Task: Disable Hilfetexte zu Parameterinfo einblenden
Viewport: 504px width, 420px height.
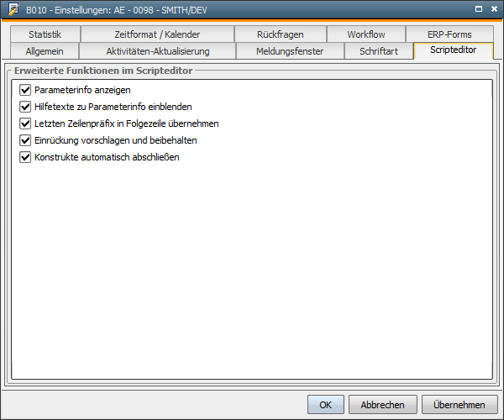Action: click(x=25, y=107)
